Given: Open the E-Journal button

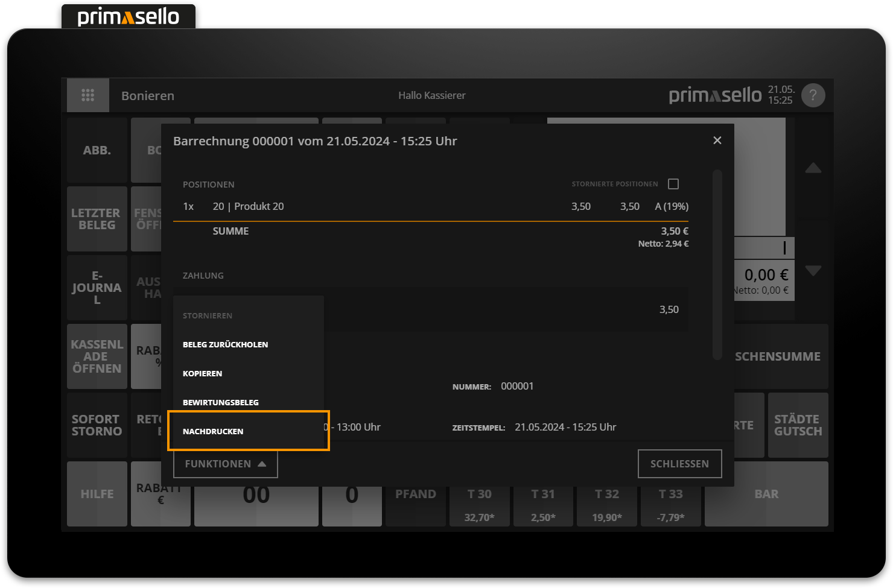Looking at the screenshot, I should coord(97,288).
